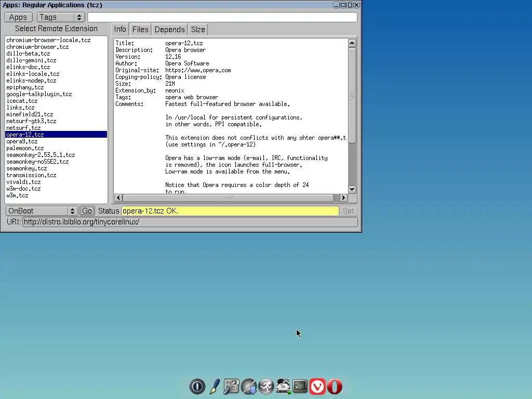Select epiphany.tcz extension
The width and height of the screenshot is (532, 399).
[x=56, y=87]
